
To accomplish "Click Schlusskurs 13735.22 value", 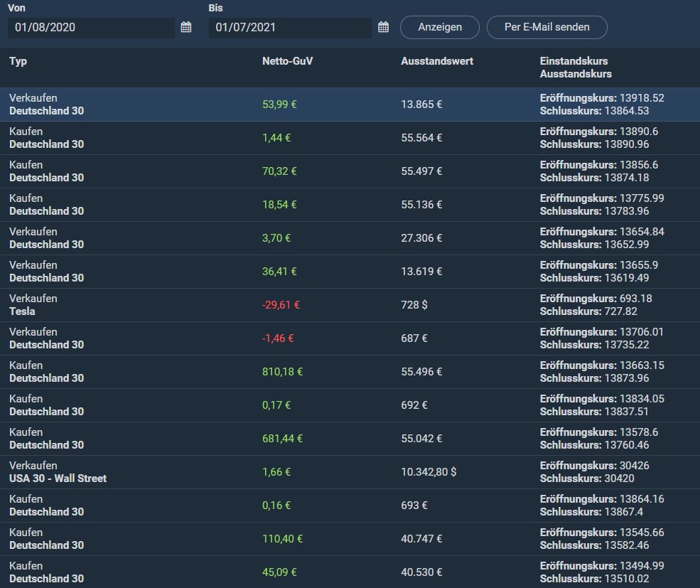I will tap(626, 345).
